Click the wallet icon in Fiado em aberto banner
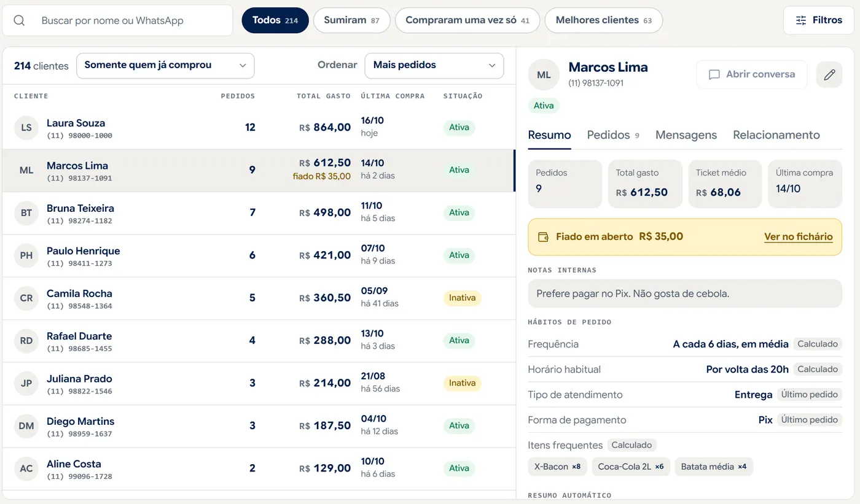 pyautogui.click(x=543, y=237)
